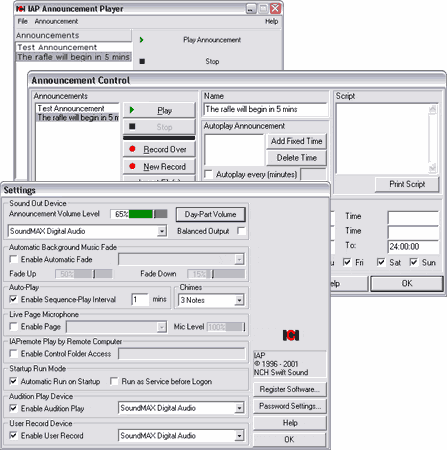
Task: Click the Mic Level slider
Action: [x=226, y=327]
